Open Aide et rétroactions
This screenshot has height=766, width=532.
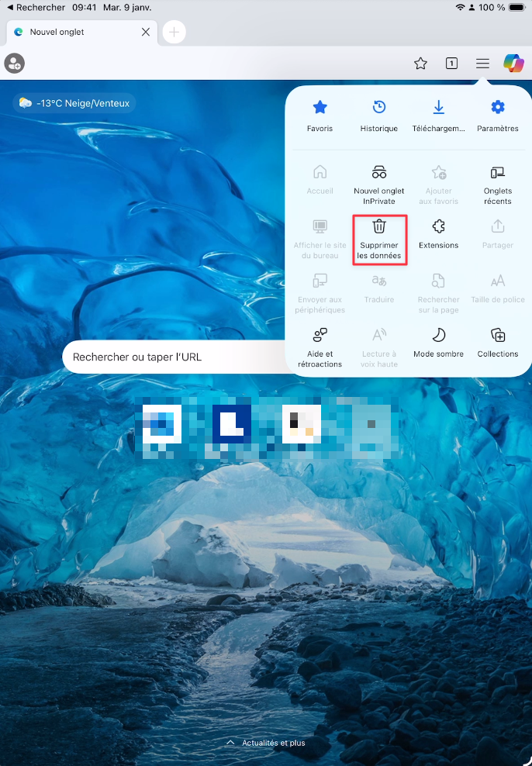(320, 348)
